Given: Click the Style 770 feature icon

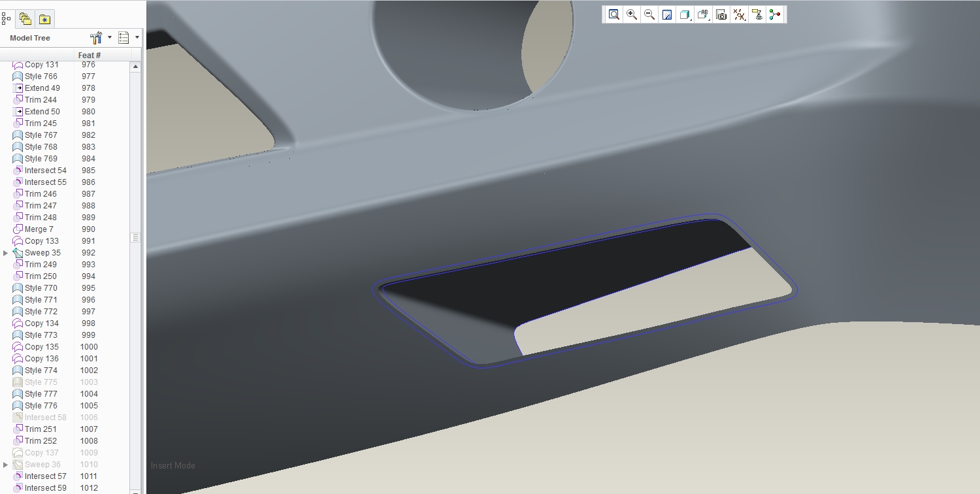Looking at the screenshot, I should (x=18, y=288).
